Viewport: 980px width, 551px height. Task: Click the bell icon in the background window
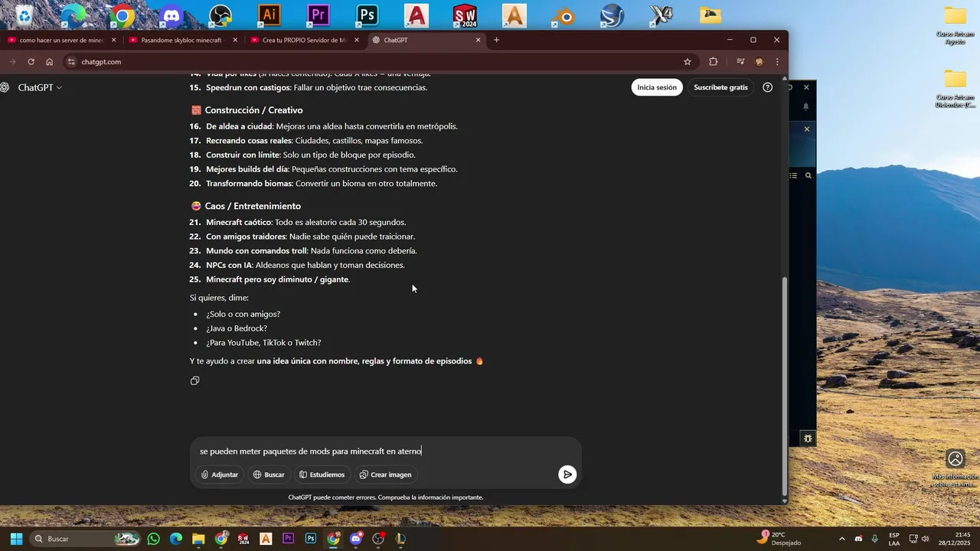click(x=806, y=106)
